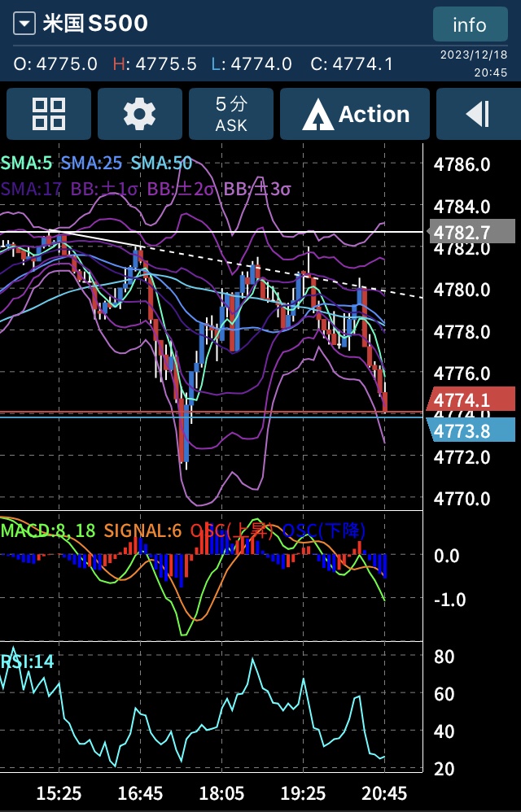The width and height of the screenshot is (521, 812).
Task: Select the MACD:8, 18 indicator label
Action: point(48,530)
